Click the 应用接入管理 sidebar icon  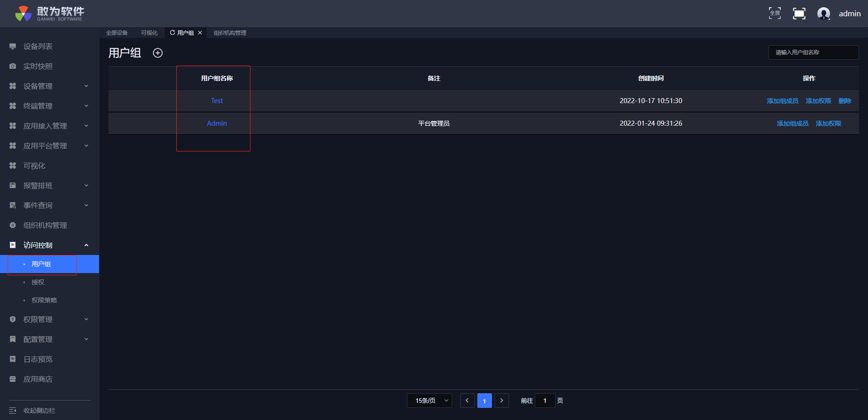tap(13, 126)
